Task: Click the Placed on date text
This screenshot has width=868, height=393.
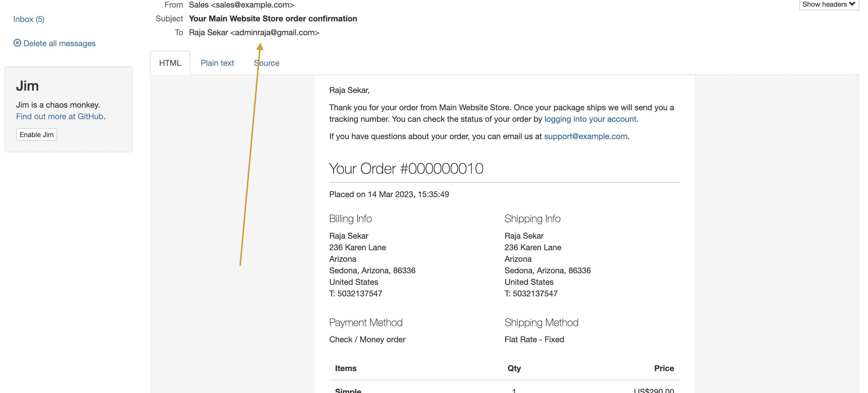Action: pos(389,194)
